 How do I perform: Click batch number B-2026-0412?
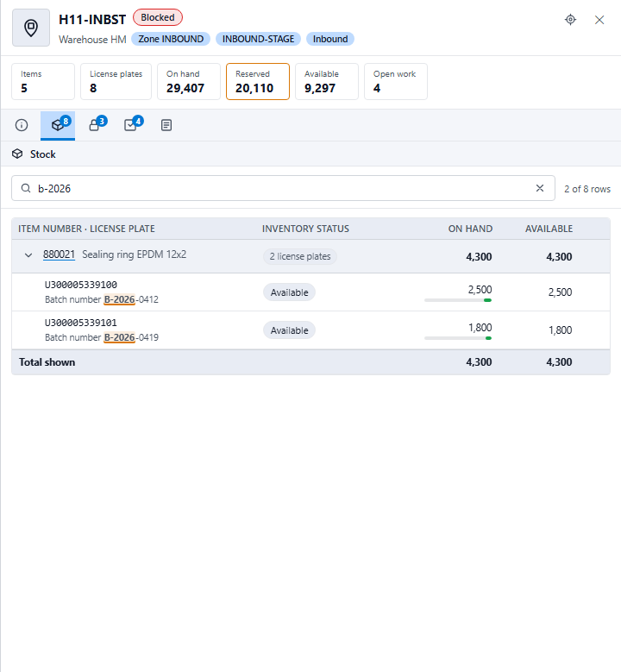[131, 299]
